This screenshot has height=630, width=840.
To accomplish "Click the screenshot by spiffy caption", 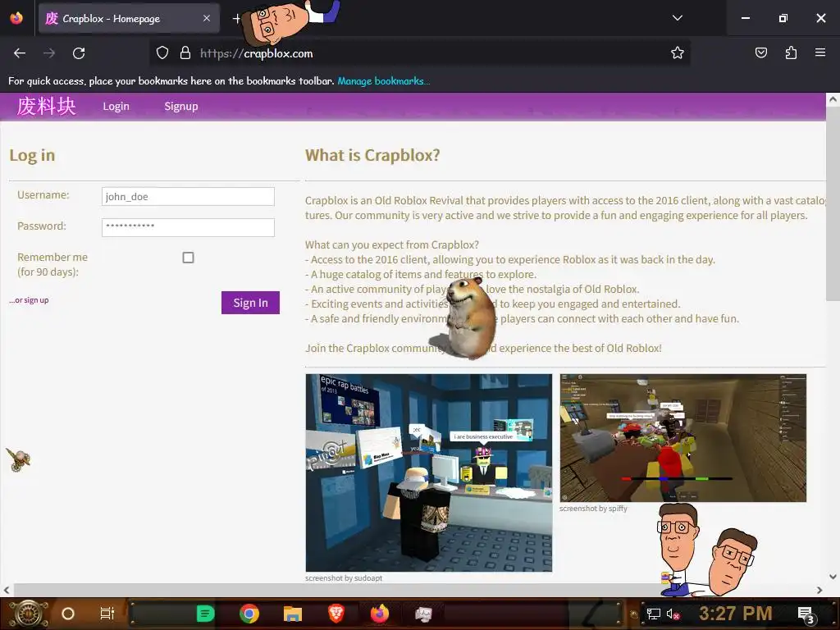I will pos(593,509).
